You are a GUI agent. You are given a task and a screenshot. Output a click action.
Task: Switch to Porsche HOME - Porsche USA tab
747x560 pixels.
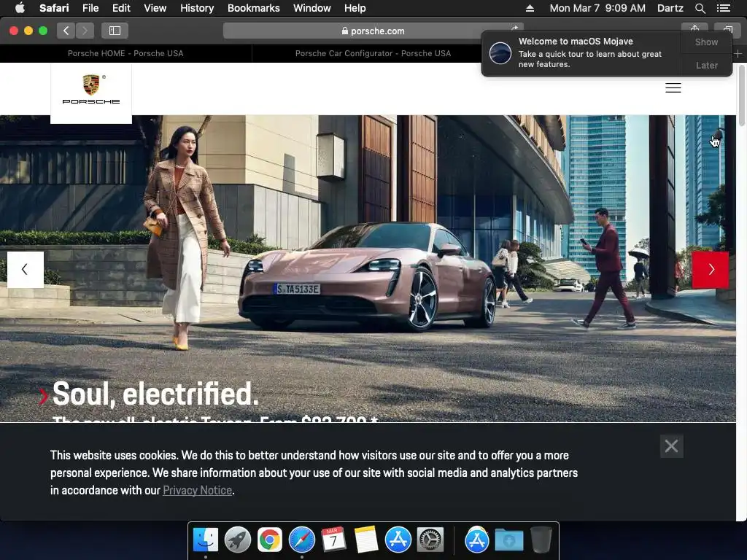[x=125, y=53]
